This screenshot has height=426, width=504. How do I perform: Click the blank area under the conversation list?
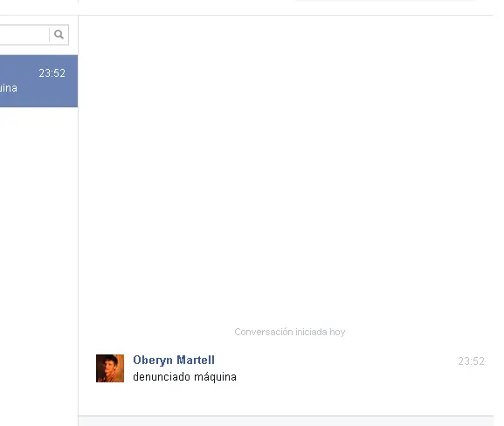pyautogui.click(x=38, y=257)
